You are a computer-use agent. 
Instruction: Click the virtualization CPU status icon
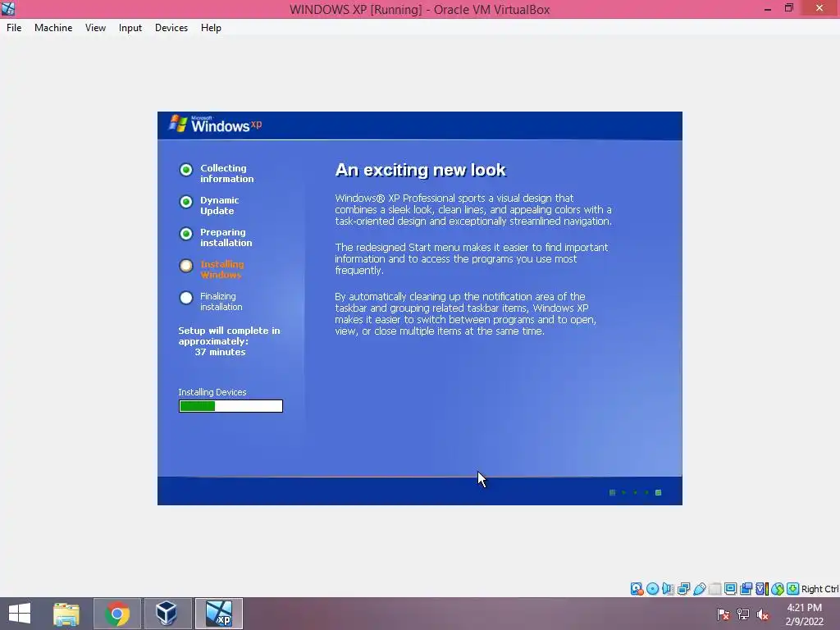click(x=761, y=589)
